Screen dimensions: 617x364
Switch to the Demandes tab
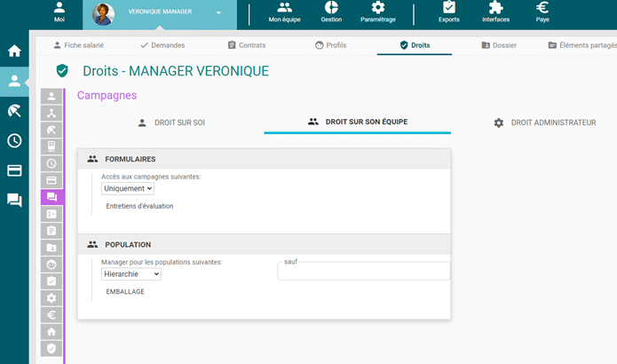tap(162, 45)
